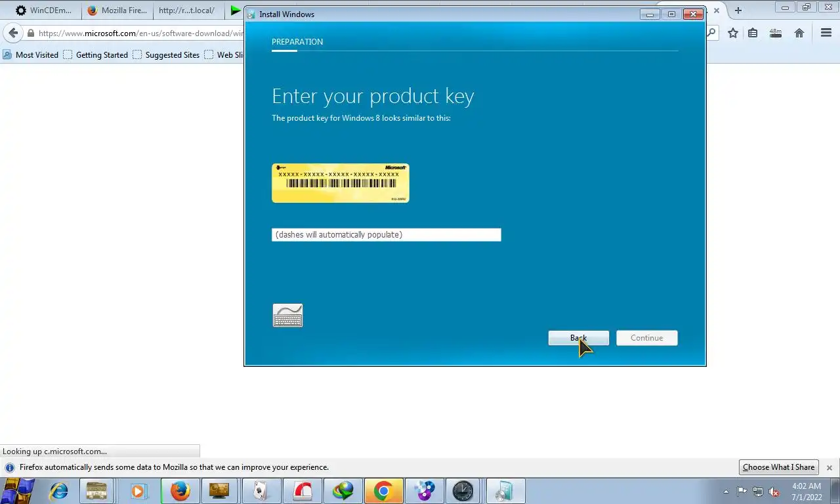
Task: Open the red-white app taskbar icon
Action: pyautogui.click(x=302, y=491)
